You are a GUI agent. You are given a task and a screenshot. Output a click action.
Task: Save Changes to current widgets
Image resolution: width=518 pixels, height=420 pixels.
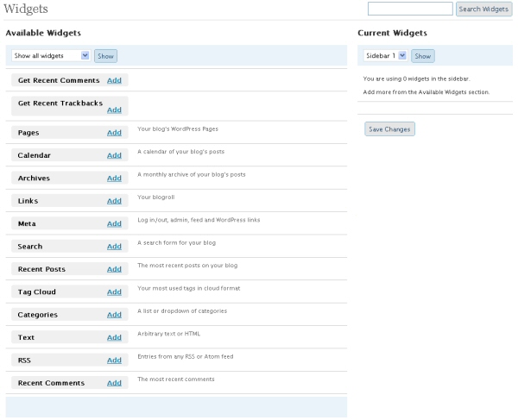[x=389, y=129]
